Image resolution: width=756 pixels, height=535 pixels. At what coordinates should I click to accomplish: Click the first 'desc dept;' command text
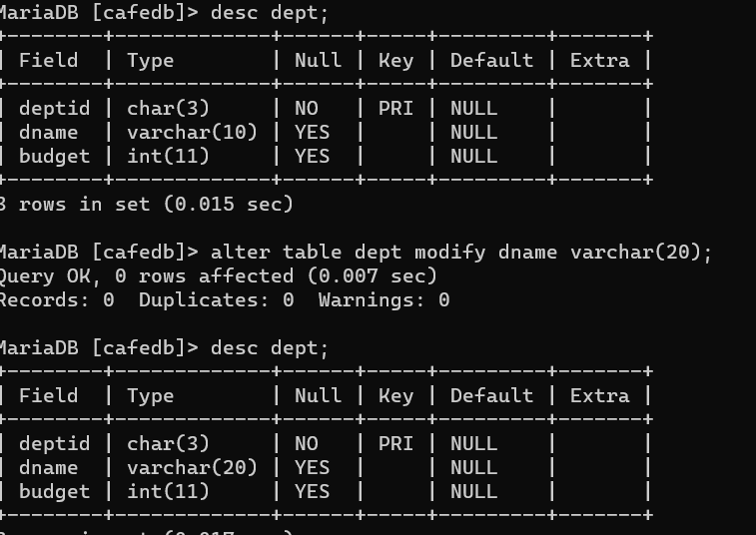tap(270, 13)
